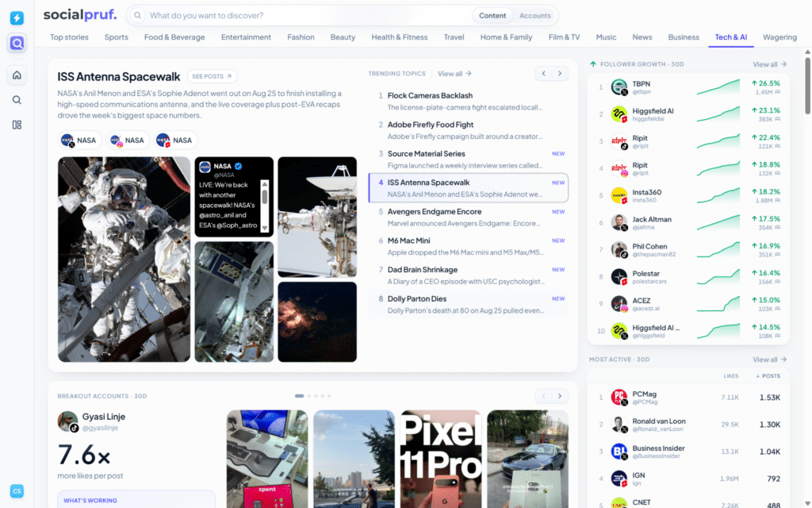Viewport: 812px width, 508px height.
Task: Switch search mode to Content
Action: coord(492,16)
